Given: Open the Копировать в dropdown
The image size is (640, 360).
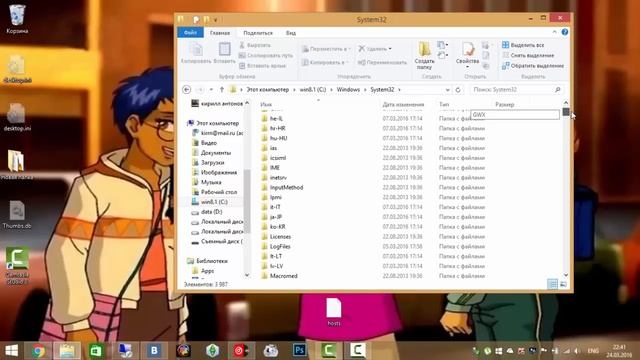Looking at the screenshot, I should pos(325,62).
